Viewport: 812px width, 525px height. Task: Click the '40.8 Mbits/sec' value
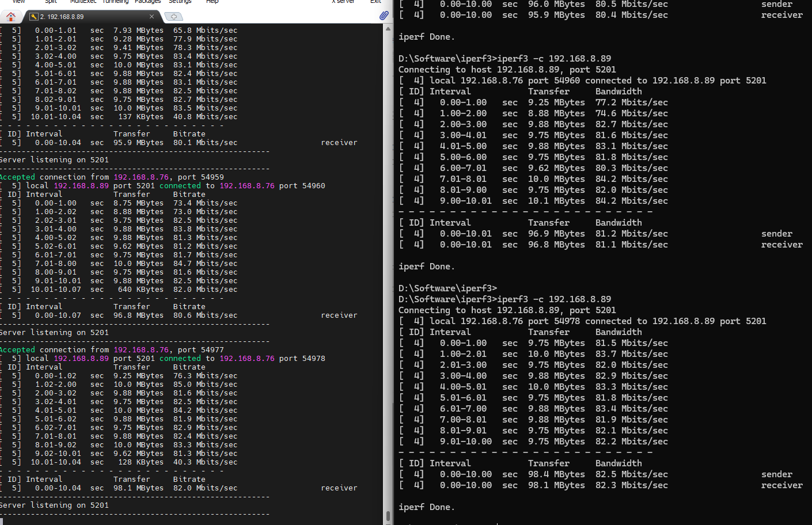click(x=205, y=116)
